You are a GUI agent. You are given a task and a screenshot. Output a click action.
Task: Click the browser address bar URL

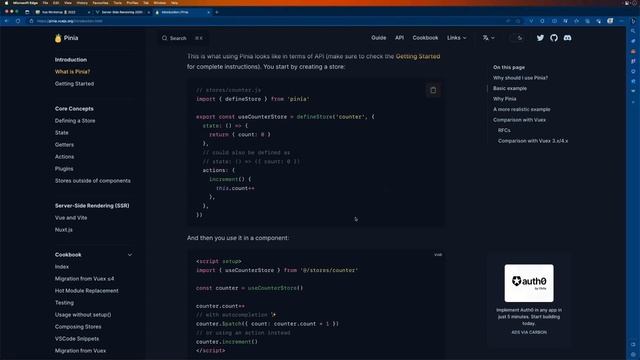tap(69, 21)
